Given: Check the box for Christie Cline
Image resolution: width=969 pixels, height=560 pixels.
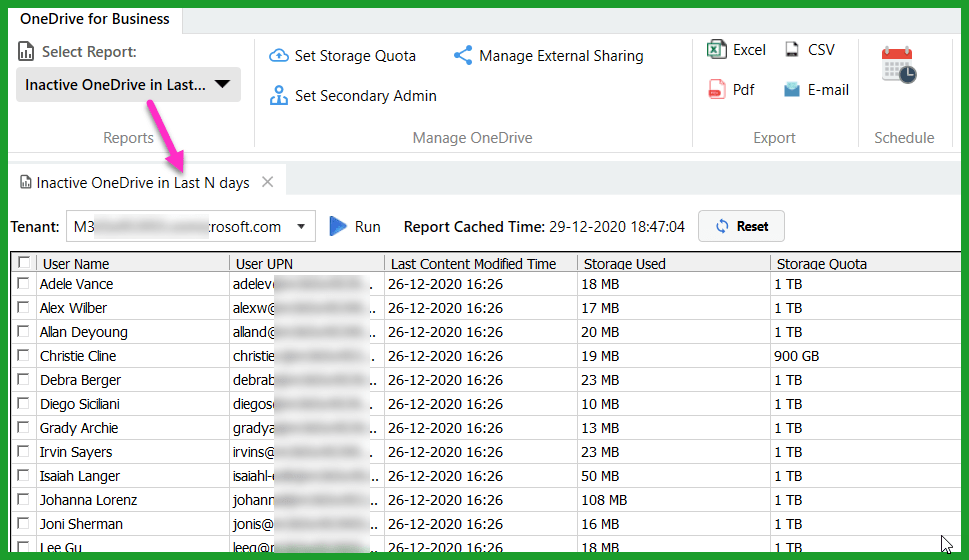Looking at the screenshot, I should [x=23, y=355].
